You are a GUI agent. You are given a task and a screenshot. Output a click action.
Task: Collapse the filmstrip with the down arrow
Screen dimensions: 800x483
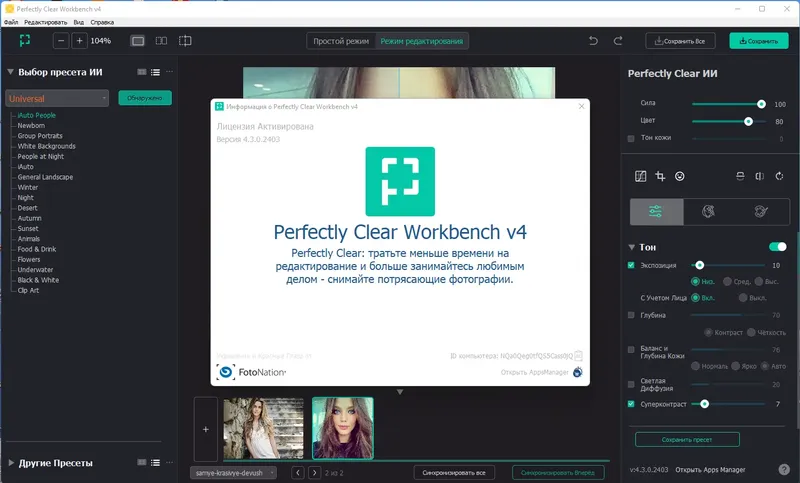[x=400, y=392]
